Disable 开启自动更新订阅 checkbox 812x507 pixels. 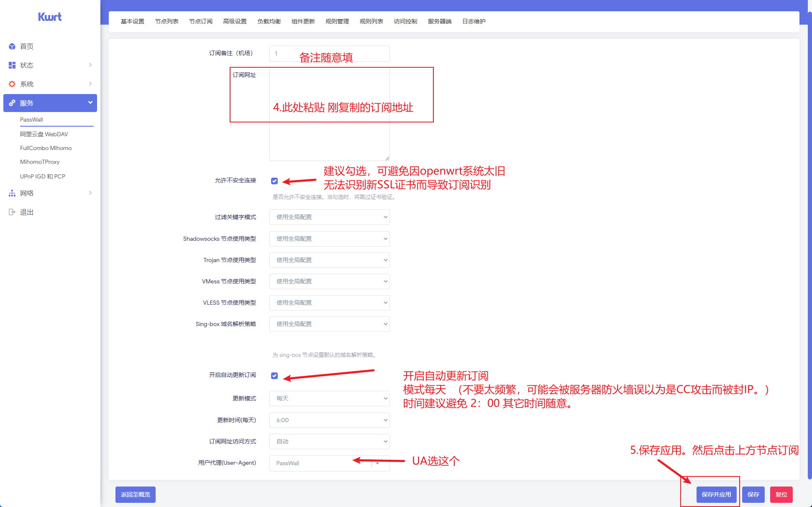click(x=274, y=375)
